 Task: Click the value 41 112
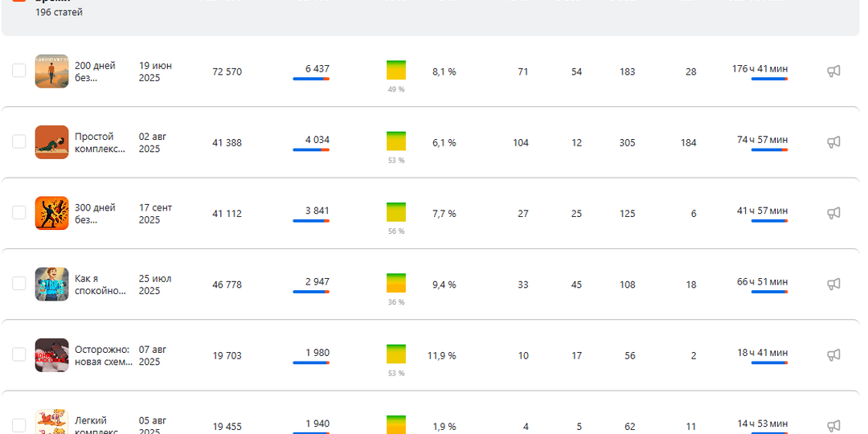tap(227, 214)
